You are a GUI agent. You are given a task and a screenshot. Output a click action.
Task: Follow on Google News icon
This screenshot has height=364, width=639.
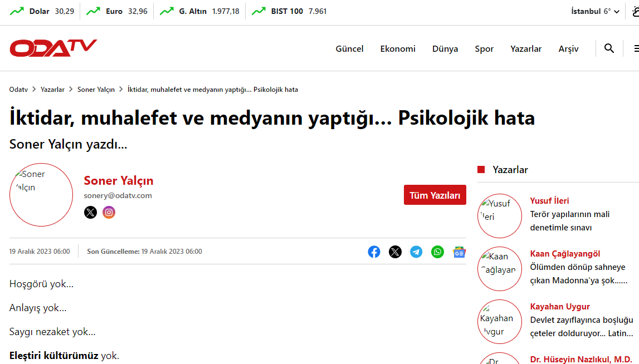(x=459, y=252)
